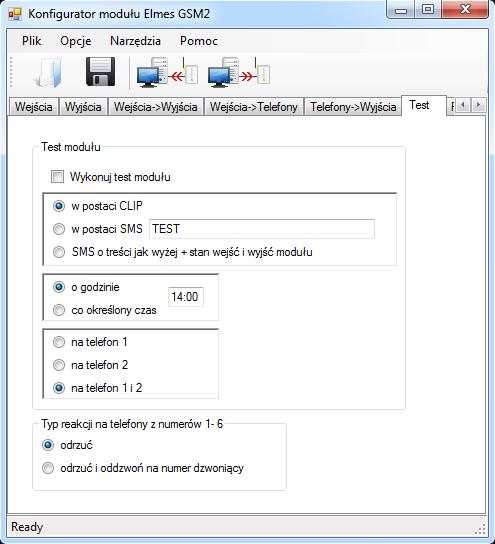This screenshot has width=495, height=544.
Task: Switch to the Wejścia->Telefony tab
Action: coord(254,107)
